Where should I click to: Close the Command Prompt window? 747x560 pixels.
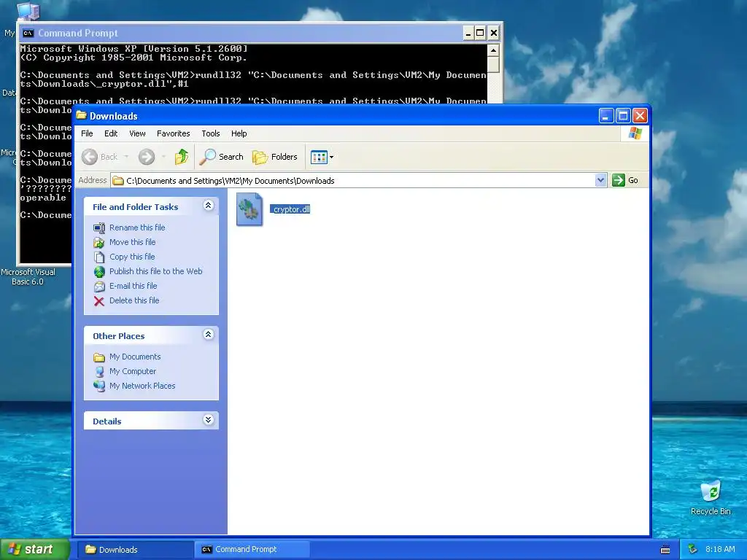(x=494, y=33)
